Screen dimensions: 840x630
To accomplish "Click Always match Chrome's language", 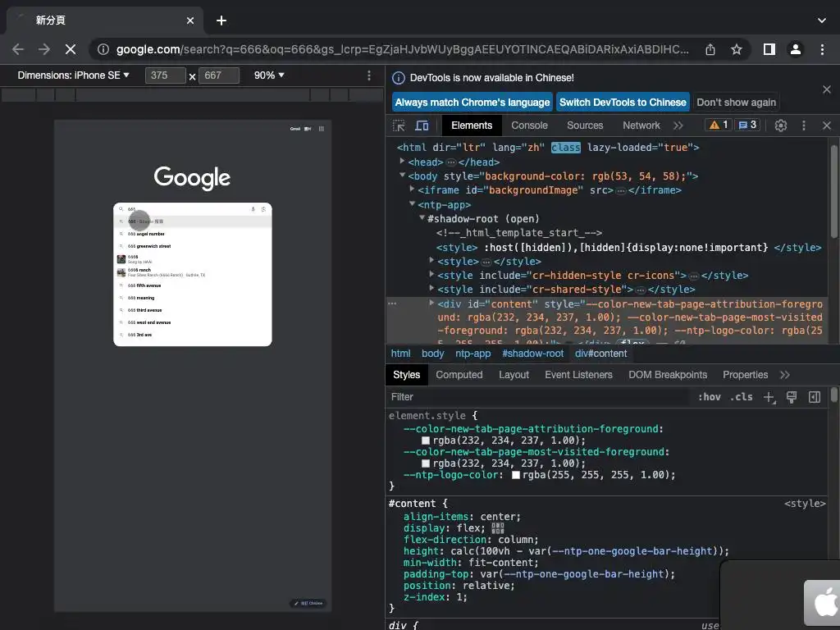I will click(472, 103).
